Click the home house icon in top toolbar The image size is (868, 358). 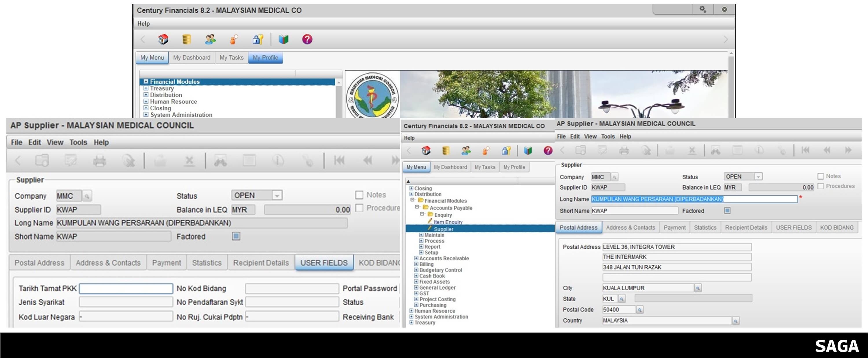click(163, 39)
